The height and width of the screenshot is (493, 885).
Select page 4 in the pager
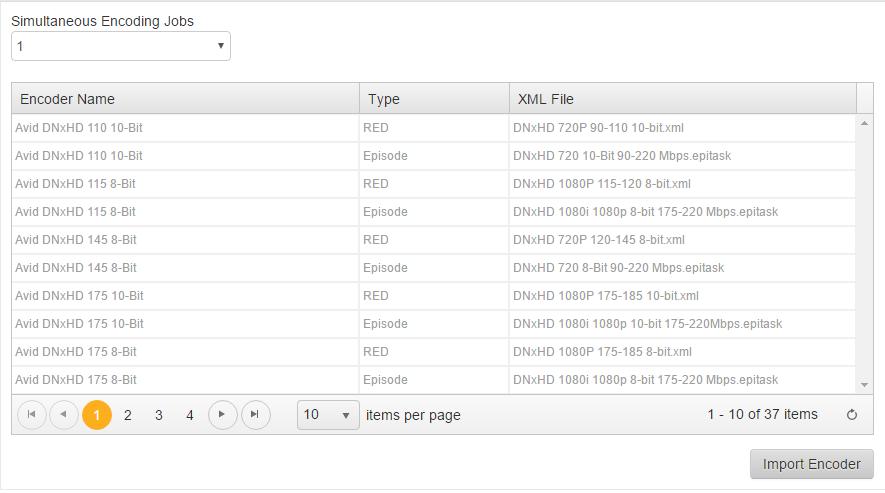point(190,415)
